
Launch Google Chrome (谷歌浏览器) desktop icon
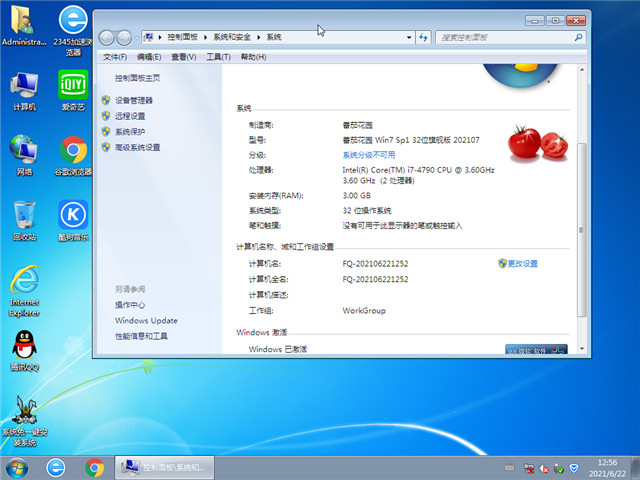pyautogui.click(x=73, y=155)
